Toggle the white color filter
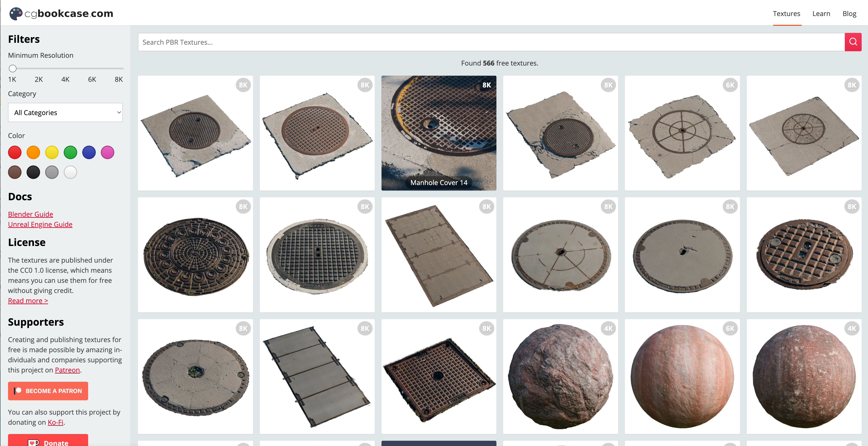Screen dimensions: 868x446 tap(70, 172)
